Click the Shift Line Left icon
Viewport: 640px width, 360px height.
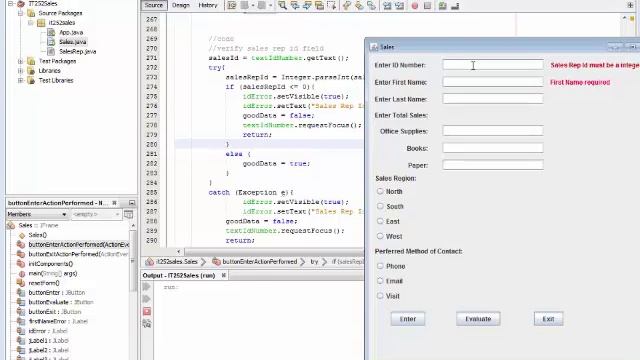[387, 5]
